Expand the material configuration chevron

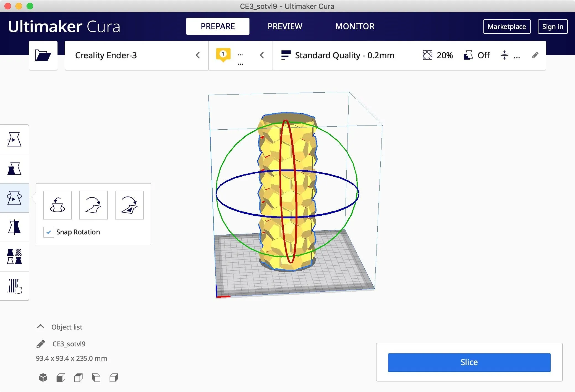coord(262,55)
